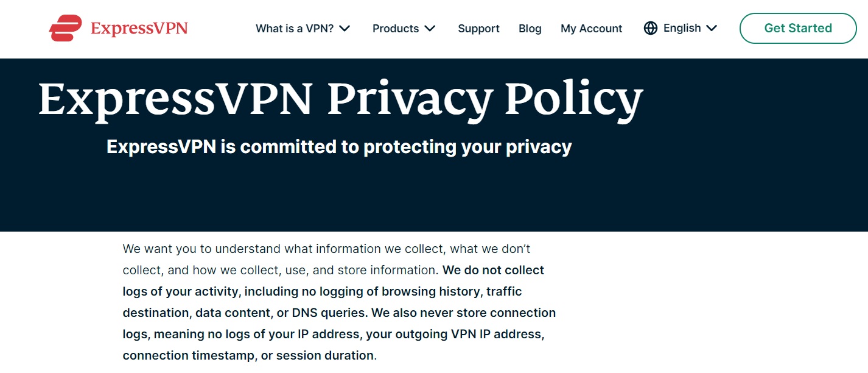
Task: Click the bold "We do not collect" text
Action: click(x=494, y=270)
